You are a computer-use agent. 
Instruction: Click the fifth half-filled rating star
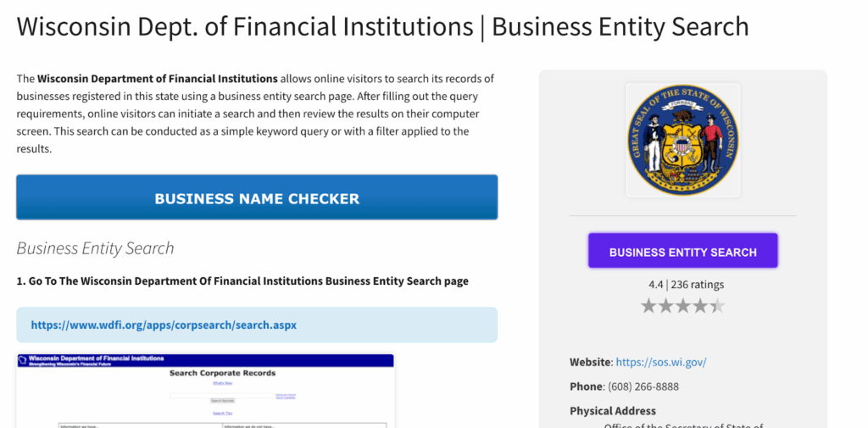[717, 305]
